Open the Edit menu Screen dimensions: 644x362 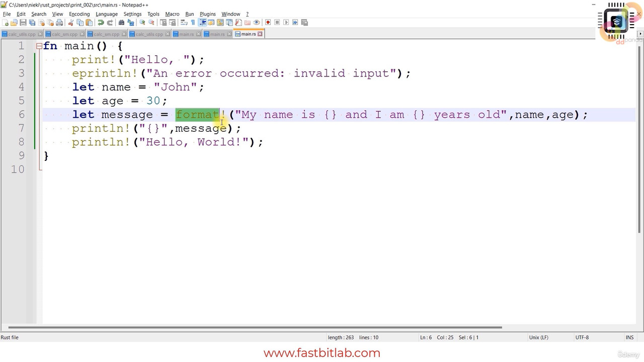tap(21, 14)
